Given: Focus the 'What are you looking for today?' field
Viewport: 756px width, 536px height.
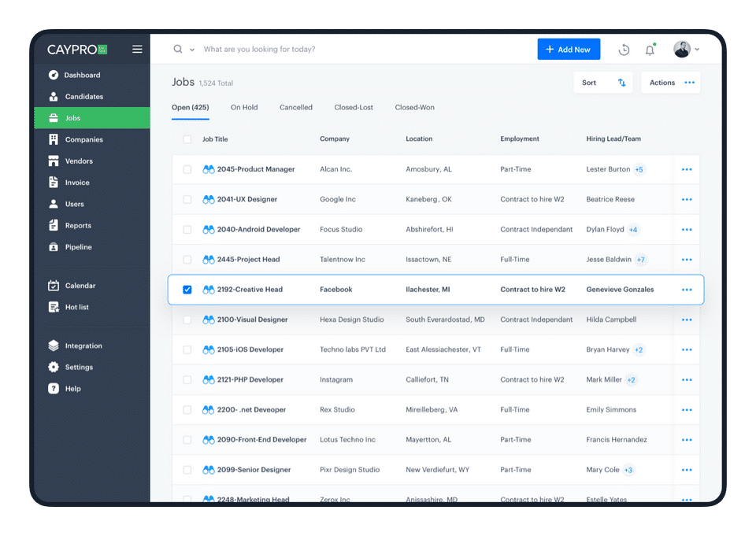Looking at the screenshot, I should [259, 49].
